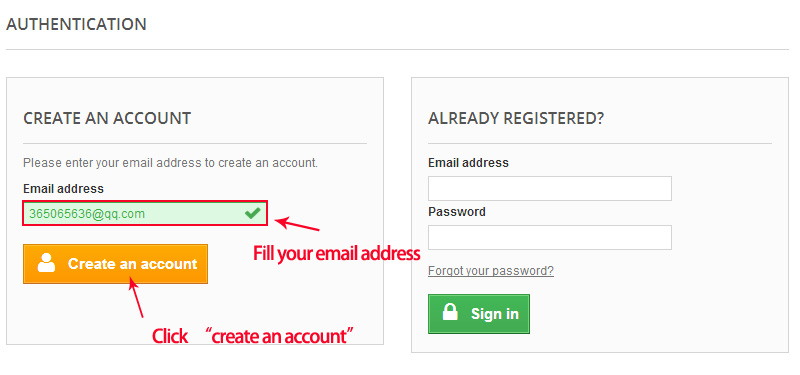Screen dimensions: 800x375
Task: Click the 'Please enter your email address' text
Action: click(170, 163)
